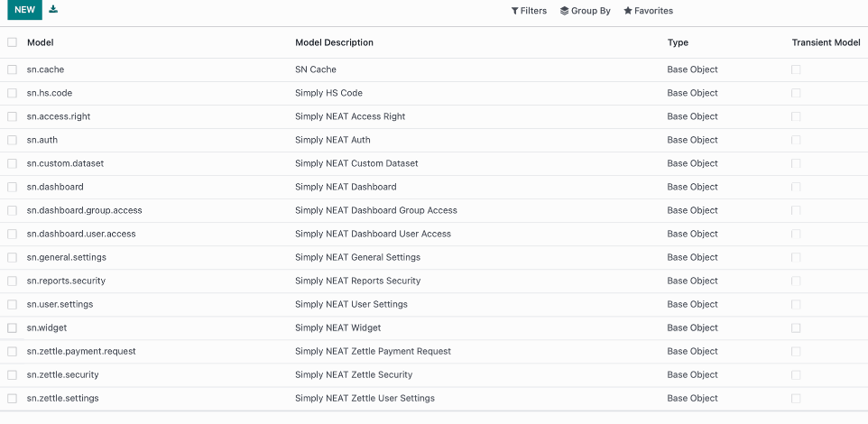This screenshot has height=424, width=868.
Task: Click the export download icon
Action: coord(53,9)
